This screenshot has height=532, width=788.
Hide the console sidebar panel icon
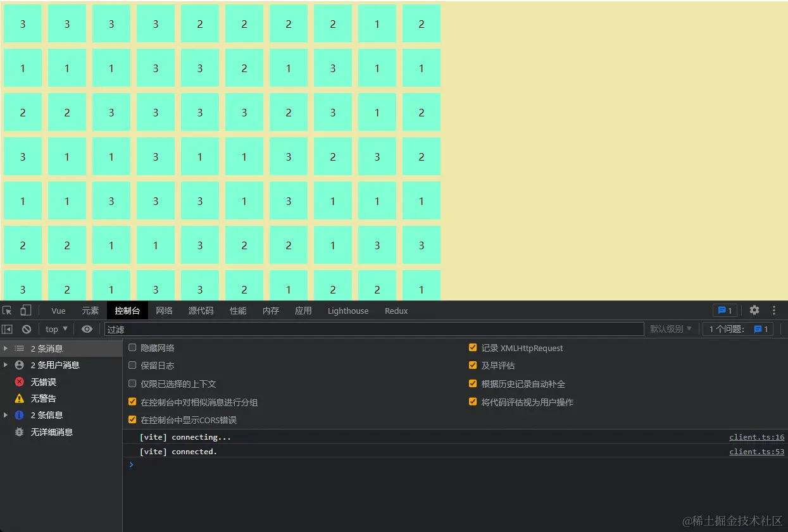coord(8,329)
